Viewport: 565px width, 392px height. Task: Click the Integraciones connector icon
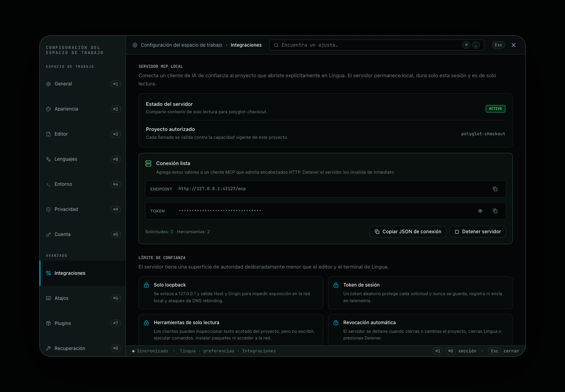click(48, 273)
